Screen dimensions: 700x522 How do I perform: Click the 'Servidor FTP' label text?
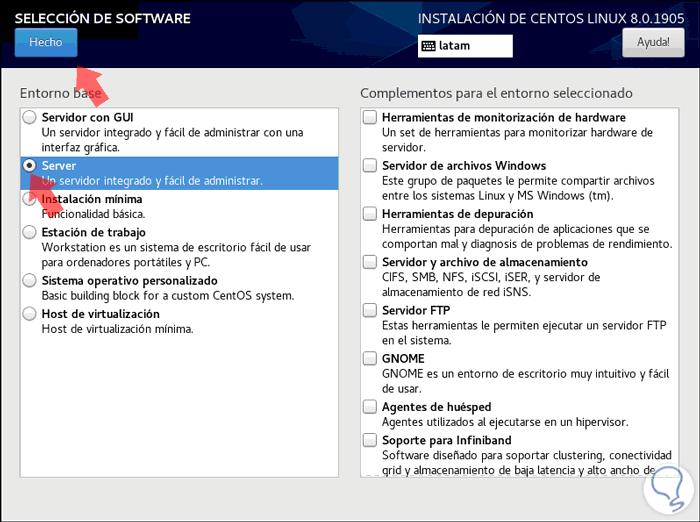coord(416,310)
